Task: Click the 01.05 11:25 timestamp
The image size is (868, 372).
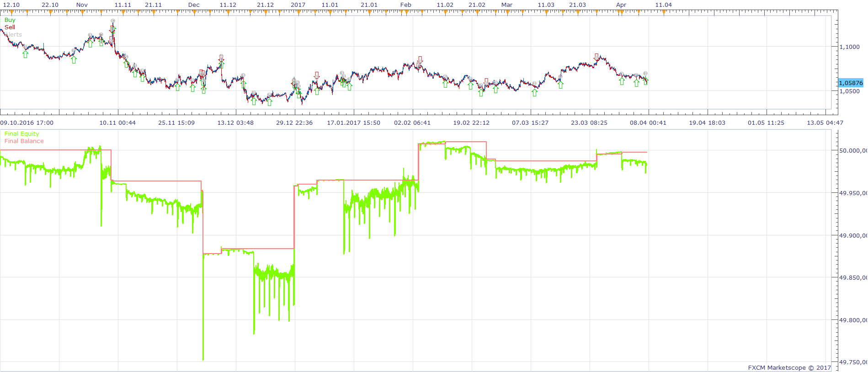Action: pos(766,122)
